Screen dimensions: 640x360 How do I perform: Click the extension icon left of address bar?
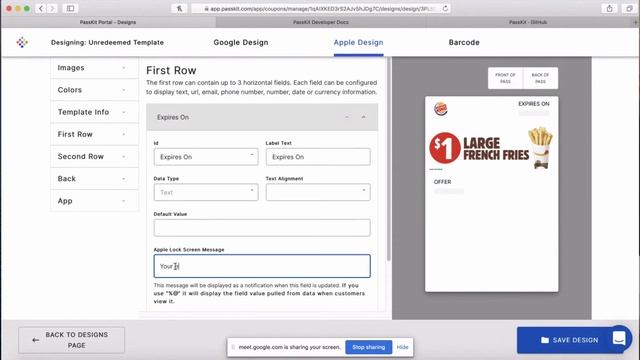[x=179, y=8]
